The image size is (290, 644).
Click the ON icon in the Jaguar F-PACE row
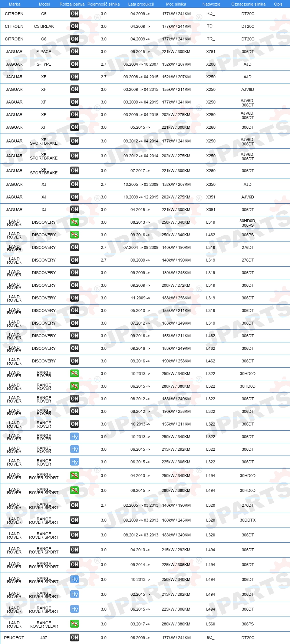(75, 52)
